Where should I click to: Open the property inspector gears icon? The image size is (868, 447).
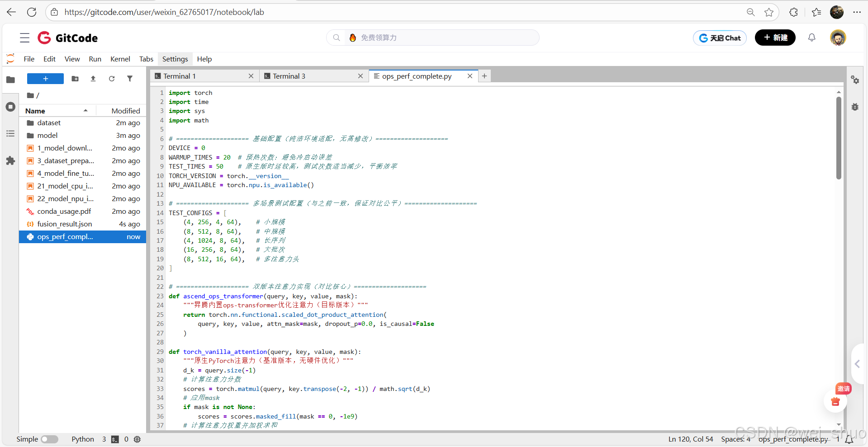tap(855, 80)
